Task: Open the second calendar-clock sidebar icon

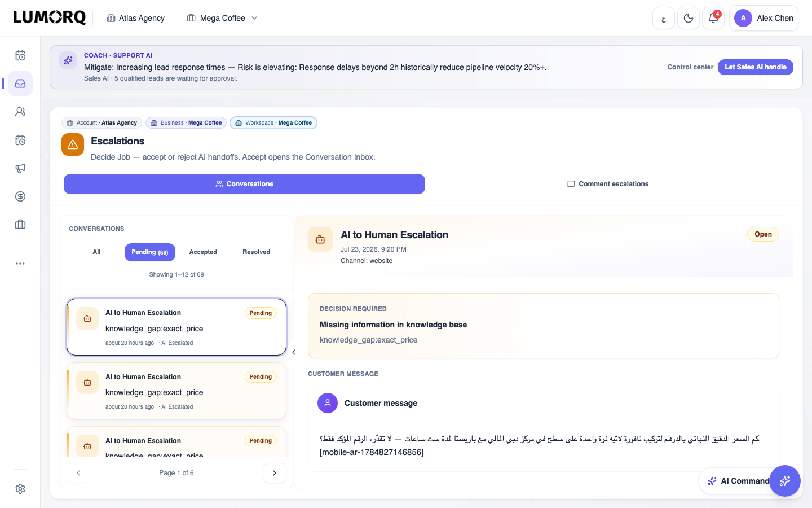Action: (x=20, y=140)
